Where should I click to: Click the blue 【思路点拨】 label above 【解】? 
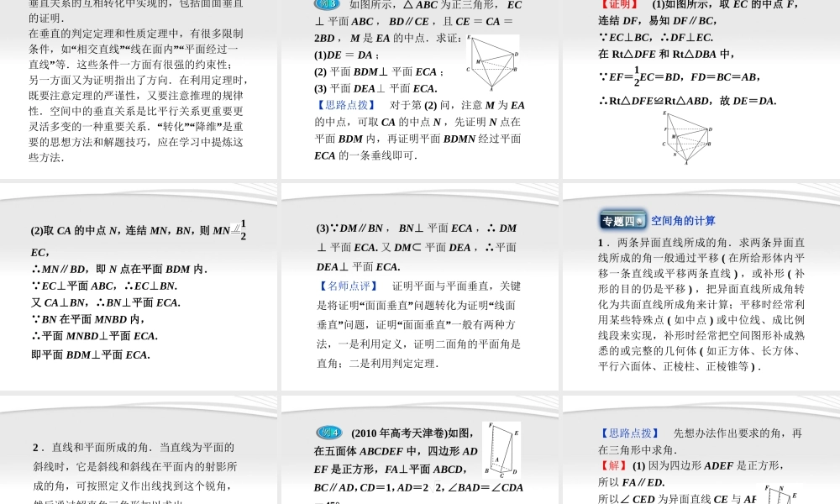[x=630, y=433]
